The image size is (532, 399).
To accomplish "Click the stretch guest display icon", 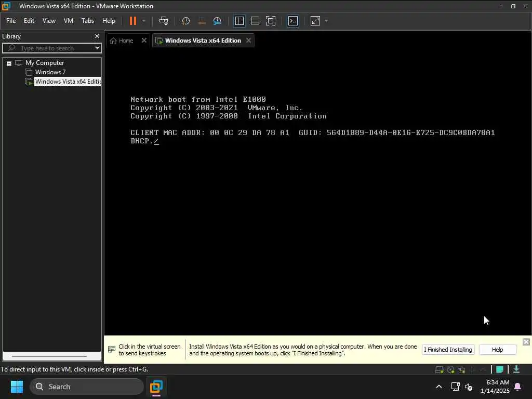I will pyautogui.click(x=315, y=21).
